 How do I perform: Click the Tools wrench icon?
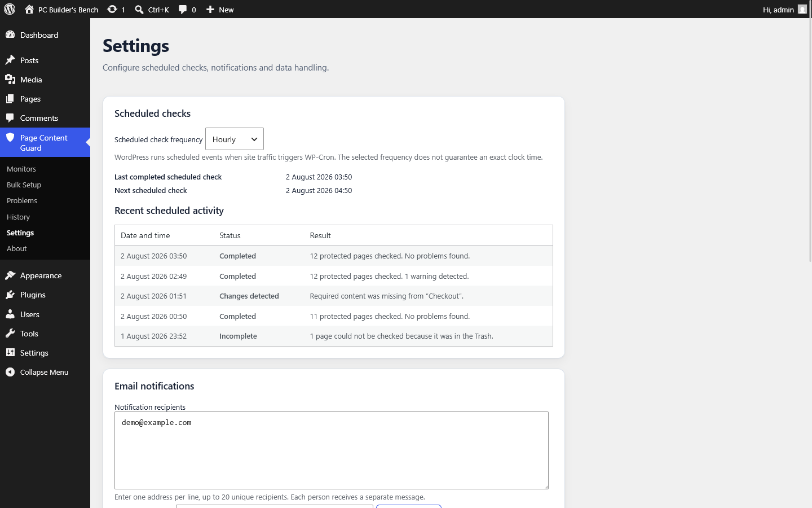(10, 333)
